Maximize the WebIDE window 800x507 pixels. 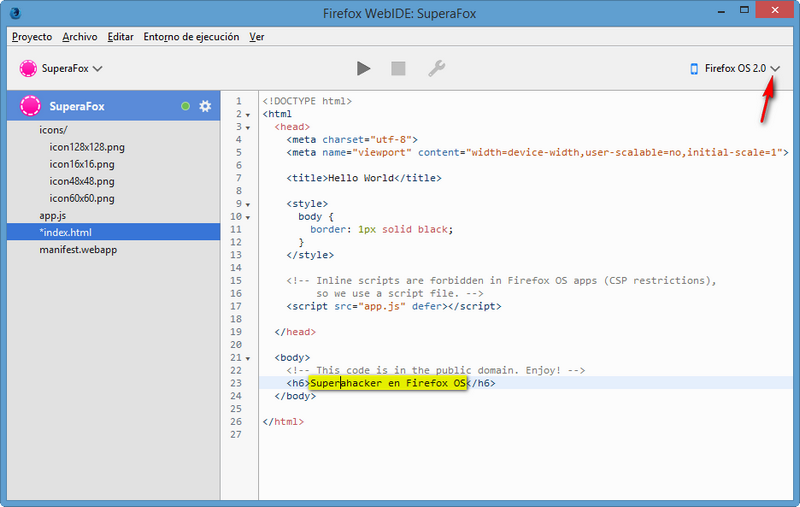pos(744,10)
